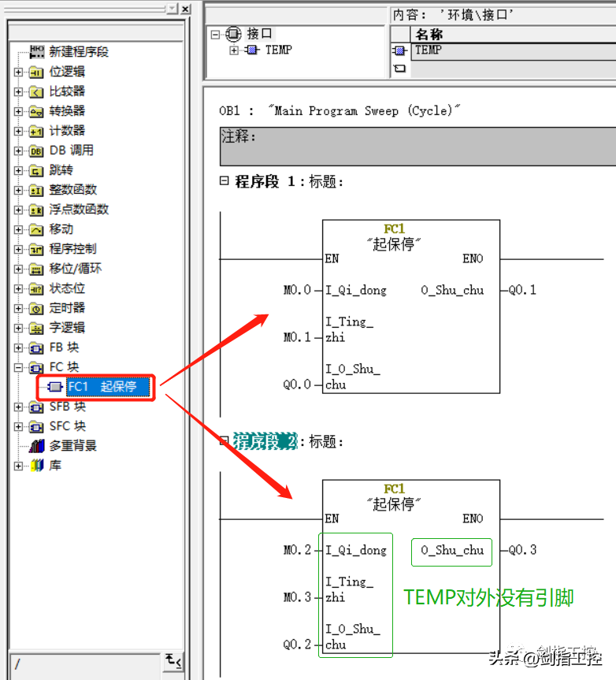This screenshot has width=616, height=680.
Task: Collapse the FC 块 tree node
Action: 19,367
